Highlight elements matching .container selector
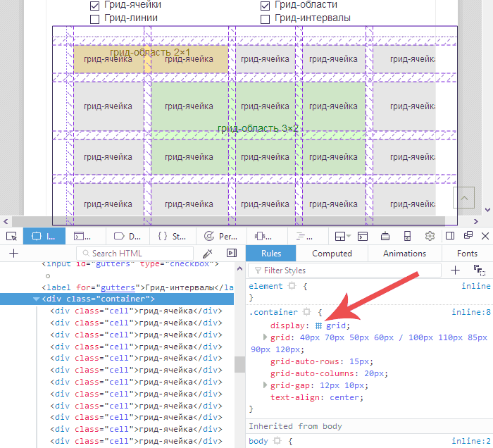 click(x=307, y=312)
